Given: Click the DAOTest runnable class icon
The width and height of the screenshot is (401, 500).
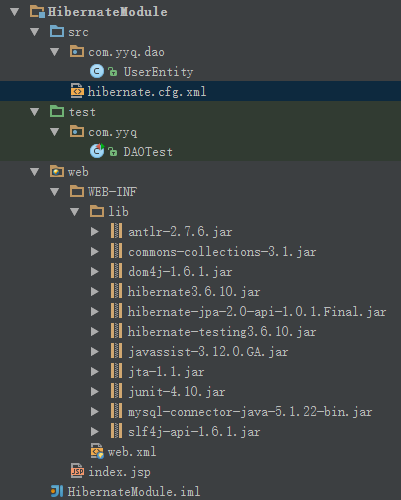Looking at the screenshot, I should tap(97, 151).
